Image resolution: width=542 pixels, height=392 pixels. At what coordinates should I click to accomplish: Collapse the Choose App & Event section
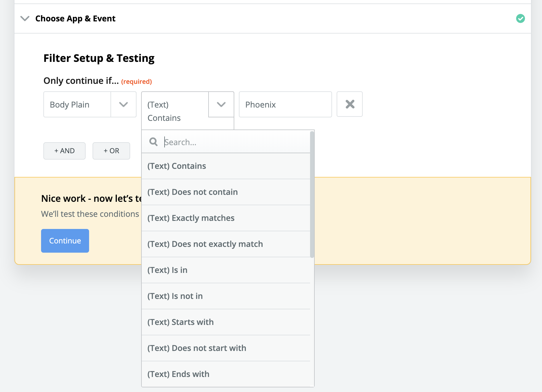(25, 19)
